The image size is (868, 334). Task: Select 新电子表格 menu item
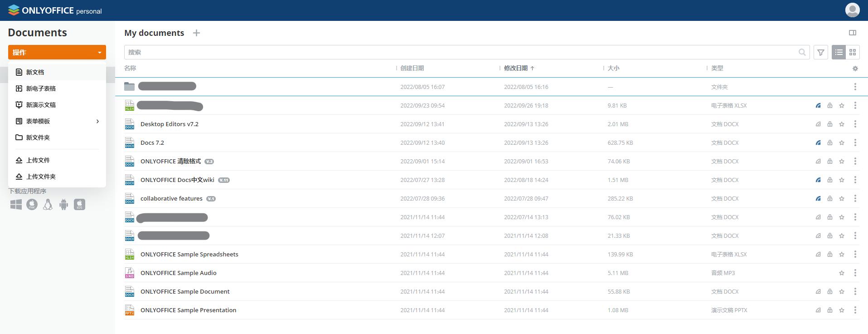click(x=41, y=88)
